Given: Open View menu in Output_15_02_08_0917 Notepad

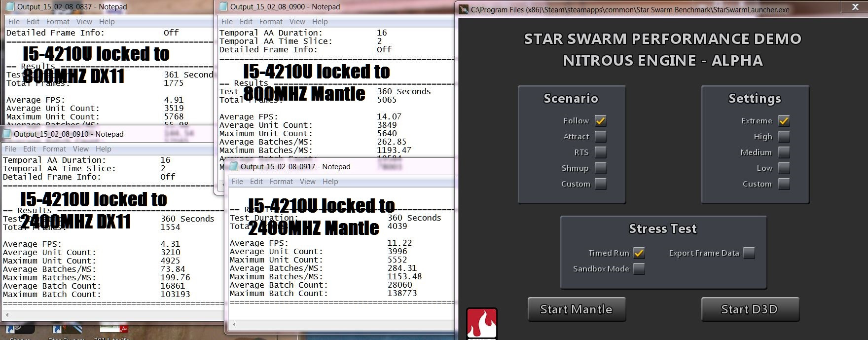Looking at the screenshot, I should (307, 182).
